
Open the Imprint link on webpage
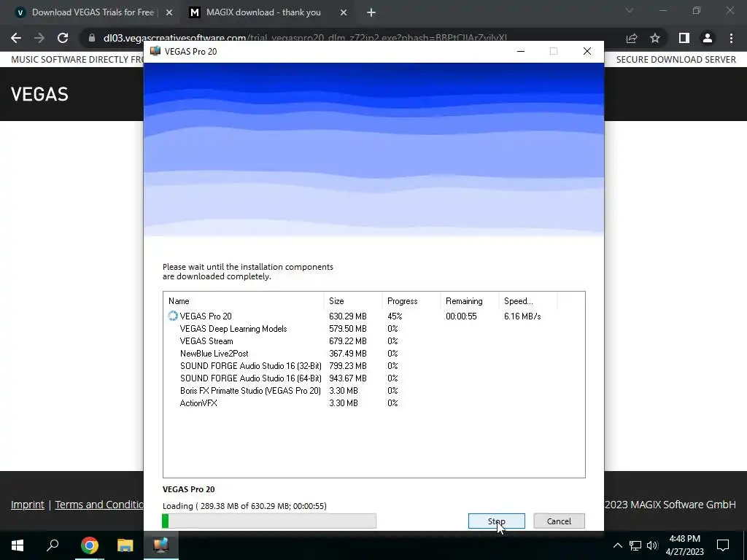[27, 505]
